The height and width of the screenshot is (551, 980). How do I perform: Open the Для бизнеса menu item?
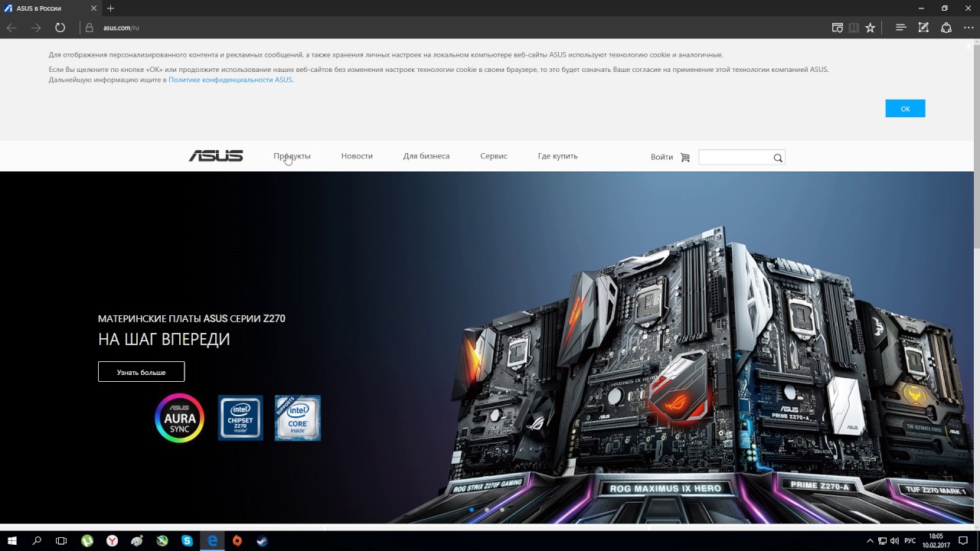426,156
